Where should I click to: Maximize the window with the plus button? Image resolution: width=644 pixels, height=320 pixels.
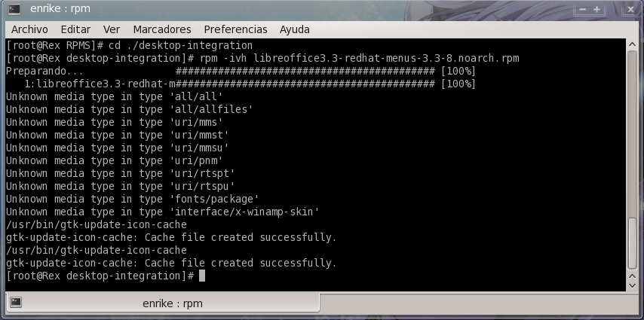[596, 9]
